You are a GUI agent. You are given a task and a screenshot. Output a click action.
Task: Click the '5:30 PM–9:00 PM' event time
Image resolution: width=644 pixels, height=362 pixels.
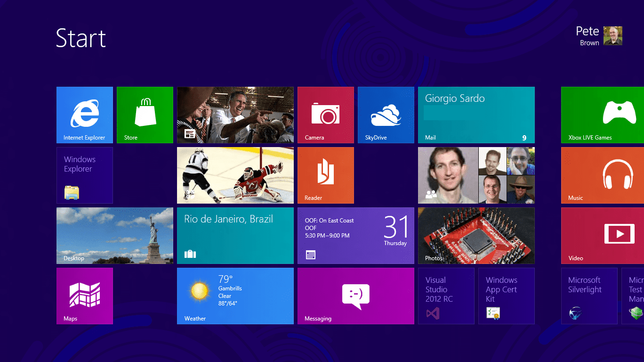(327, 236)
